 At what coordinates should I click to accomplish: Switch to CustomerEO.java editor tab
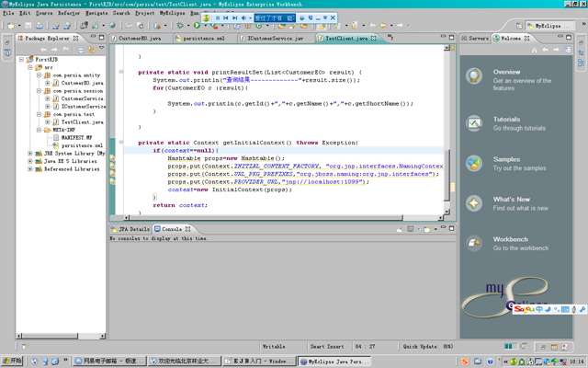point(140,39)
